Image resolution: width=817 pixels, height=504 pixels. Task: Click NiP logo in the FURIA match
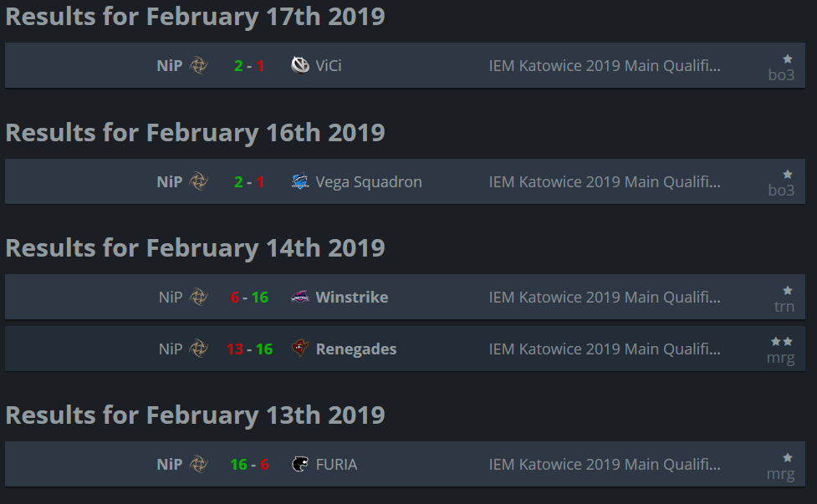tap(198, 464)
